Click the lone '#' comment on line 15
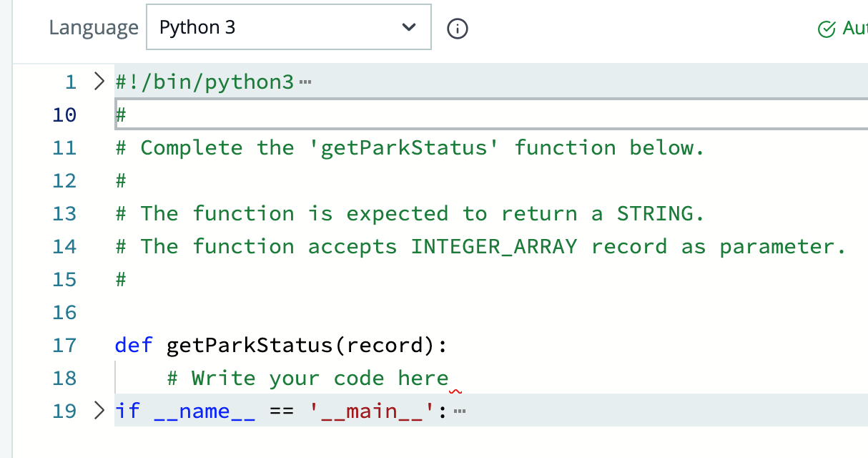Viewport: 868px width, 458px height. coord(121,279)
